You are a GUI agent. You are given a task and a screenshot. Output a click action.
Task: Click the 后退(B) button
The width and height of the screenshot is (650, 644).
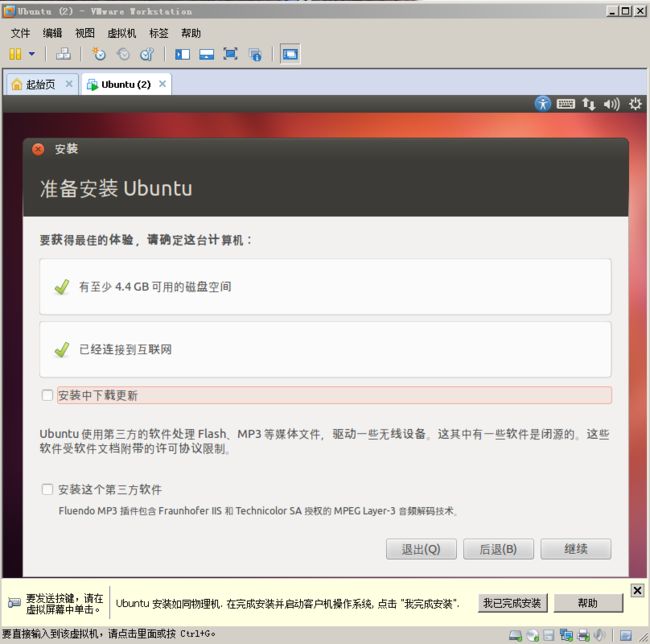tap(498, 549)
